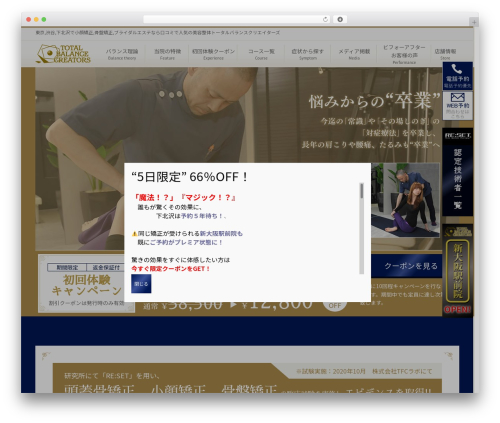This screenshot has width=500, height=423.
Task: Follow the ご予約がプレミア状態に link
Action: [x=186, y=242]
